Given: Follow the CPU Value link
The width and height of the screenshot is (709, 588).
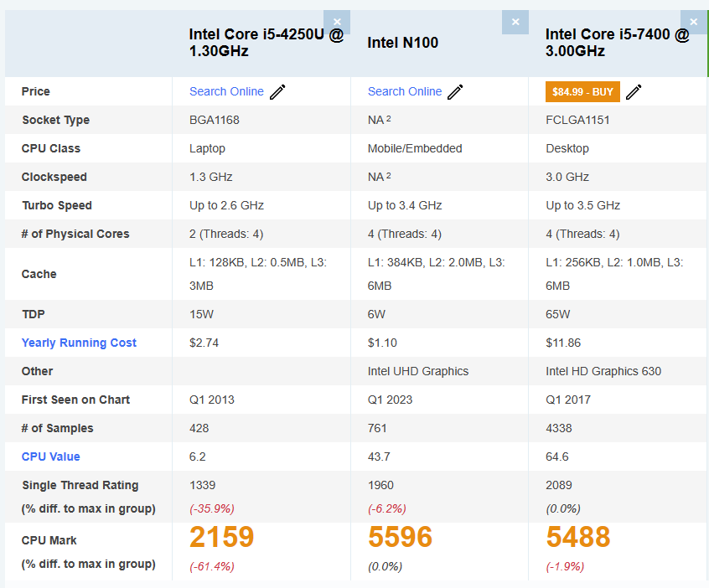Looking at the screenshot, I should point(51,456).
